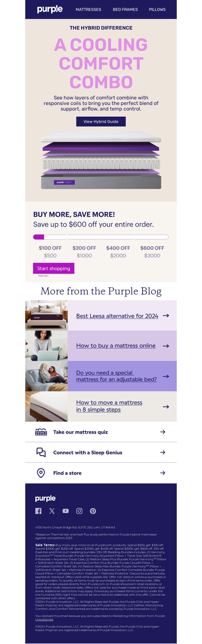Open the Pillows menu item
Screen dimensions: 202x644
(157, 9)
